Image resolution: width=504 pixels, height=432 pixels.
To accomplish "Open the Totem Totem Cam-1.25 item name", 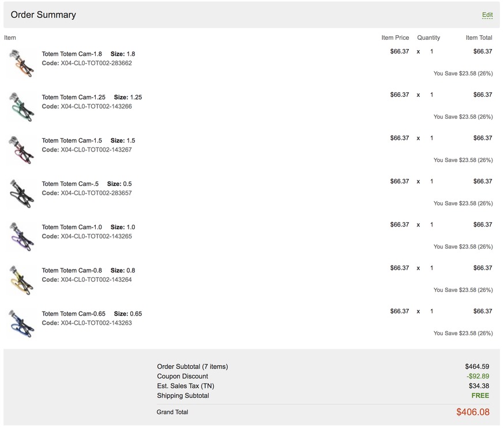I will coord(74,97).
